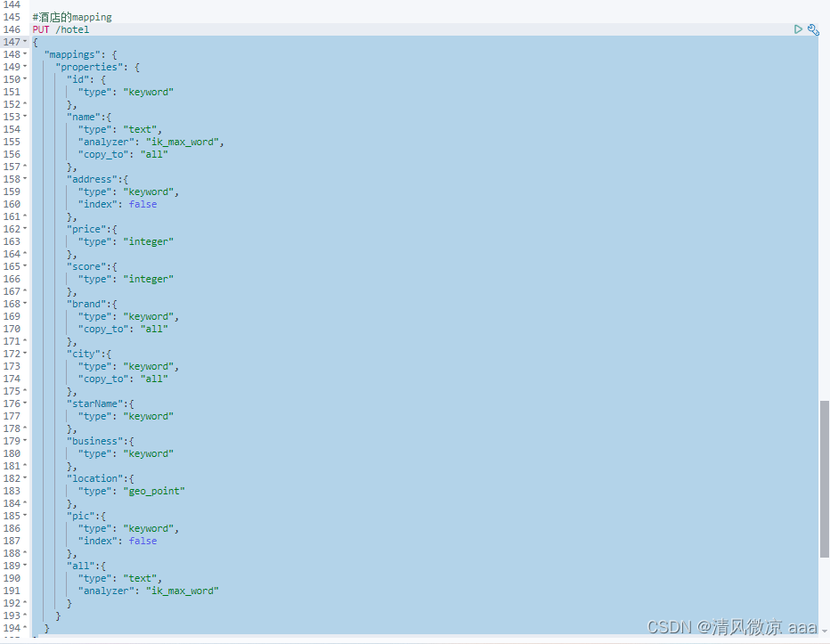The image size is (830, 644).
Task: Click the "analyzer" key on line 155
Action: coord(106,142)
